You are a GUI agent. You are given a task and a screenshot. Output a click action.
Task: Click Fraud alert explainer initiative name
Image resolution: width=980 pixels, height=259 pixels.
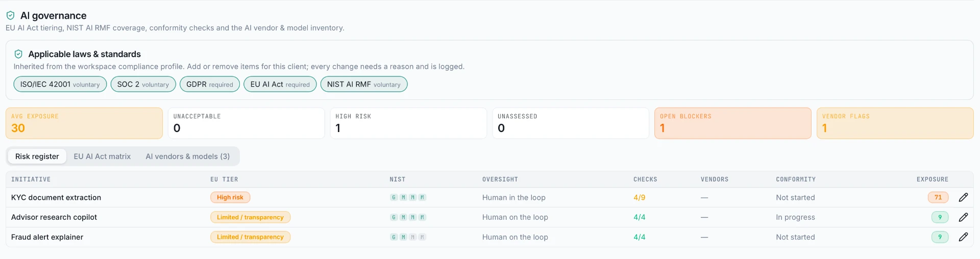click(47, 237)
